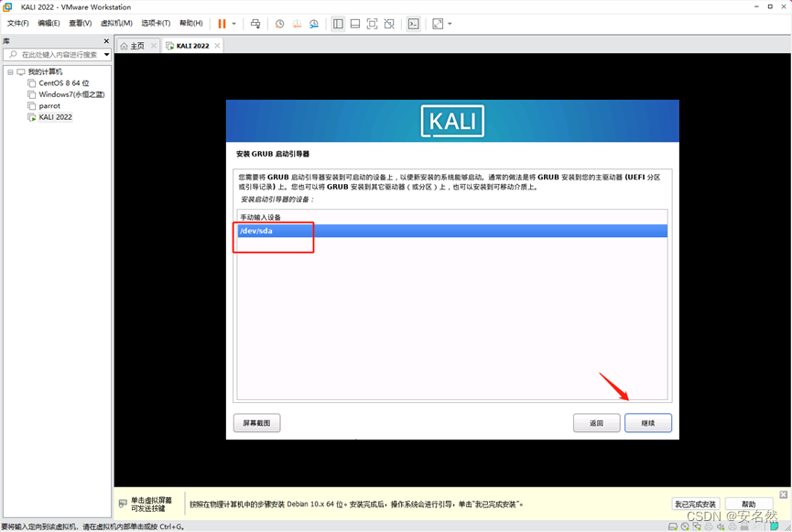The image size is (792, 532).
Task: Click the send Ctrl+Alt+Del toolbar icon
Action: (255, 24)
